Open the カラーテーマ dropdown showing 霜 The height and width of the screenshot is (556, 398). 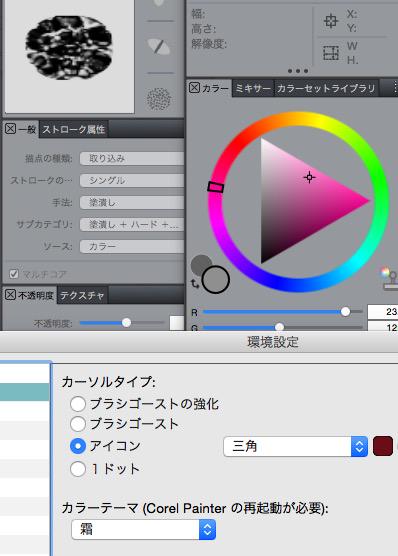click(x=143, y=530)
